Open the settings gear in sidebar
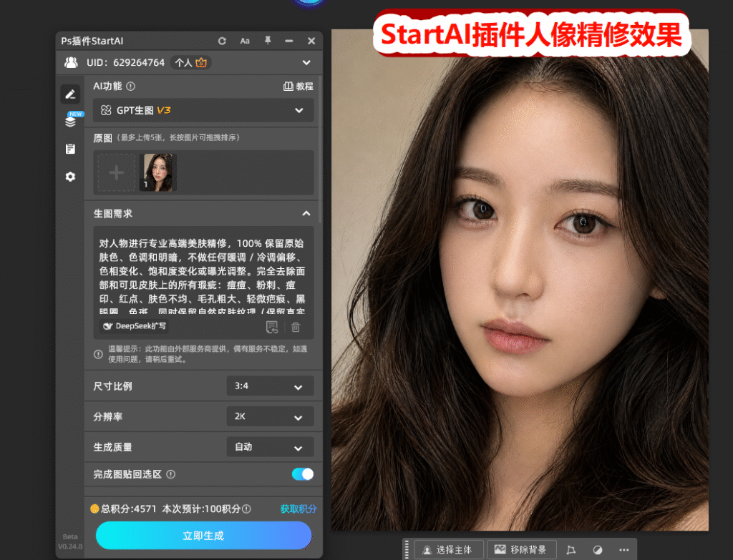This screenshot has height=560, width=733. point(70,177)
